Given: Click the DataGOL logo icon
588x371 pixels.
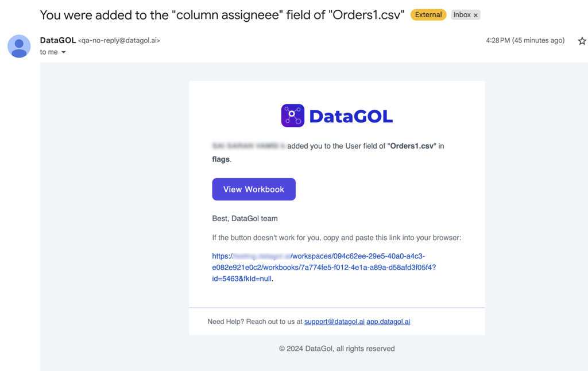Looking at the screenshot, I should 292,116.
